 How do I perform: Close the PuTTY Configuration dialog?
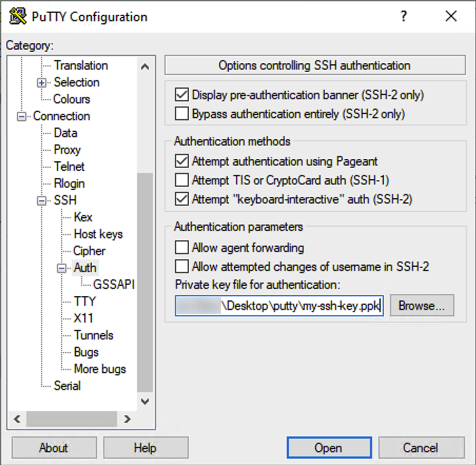[x=451, y=16]
